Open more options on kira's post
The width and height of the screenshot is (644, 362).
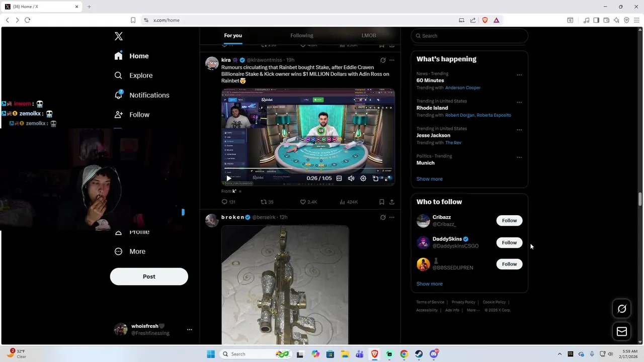pyautogui.click(x=392, y=60)
